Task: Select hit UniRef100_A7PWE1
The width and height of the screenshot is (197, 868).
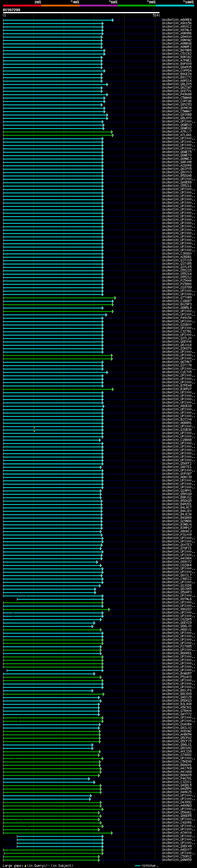Action: click(177, 60)
